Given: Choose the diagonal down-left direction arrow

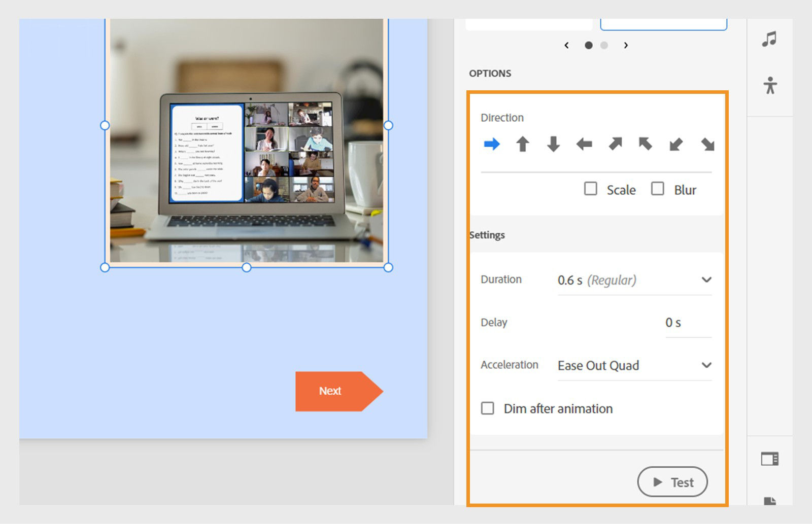Looking at the screenshot, I should tap(677, 144).
